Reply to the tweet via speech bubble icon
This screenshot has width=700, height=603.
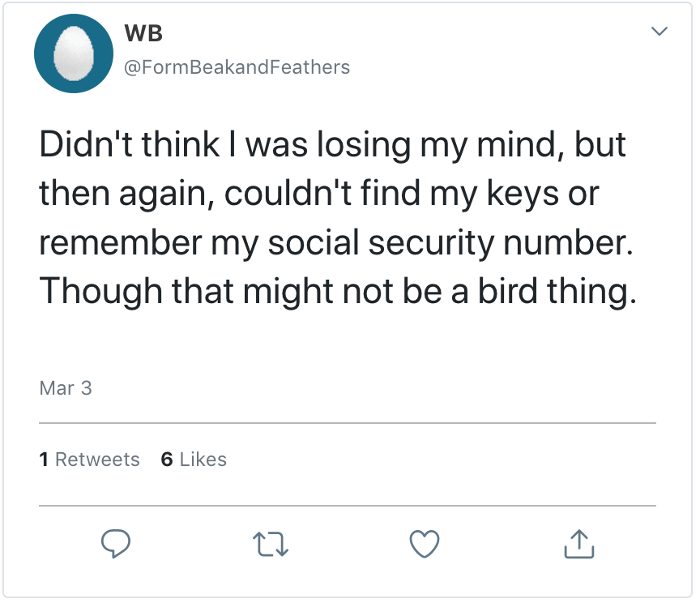tap(116, 544)
